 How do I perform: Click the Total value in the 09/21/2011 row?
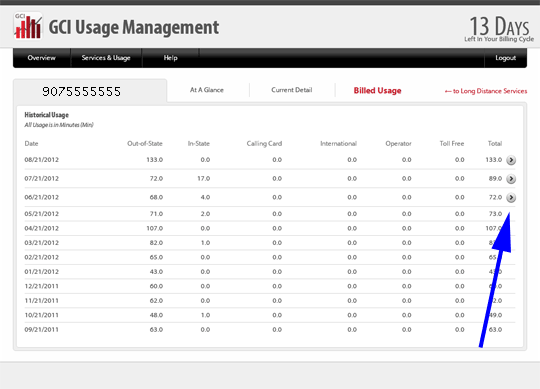coord(495,329)
